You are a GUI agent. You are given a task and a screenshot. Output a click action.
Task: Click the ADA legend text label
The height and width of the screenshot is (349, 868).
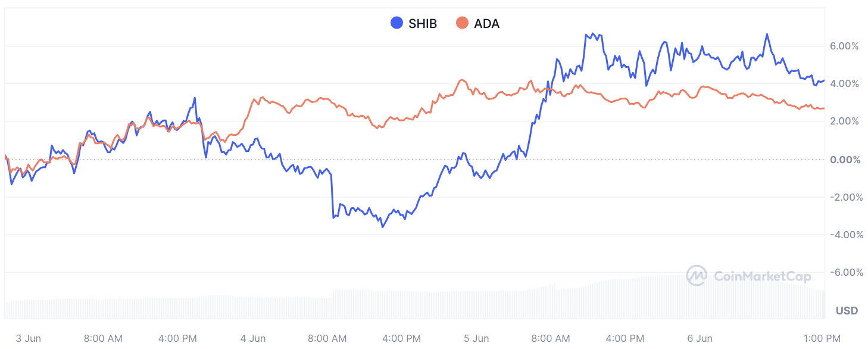click(x=486, y=24)
